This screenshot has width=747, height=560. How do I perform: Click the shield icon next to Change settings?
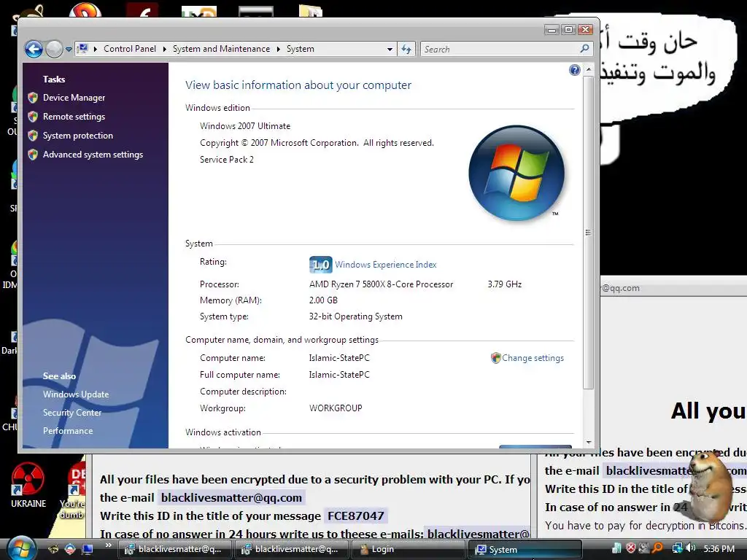495,358
